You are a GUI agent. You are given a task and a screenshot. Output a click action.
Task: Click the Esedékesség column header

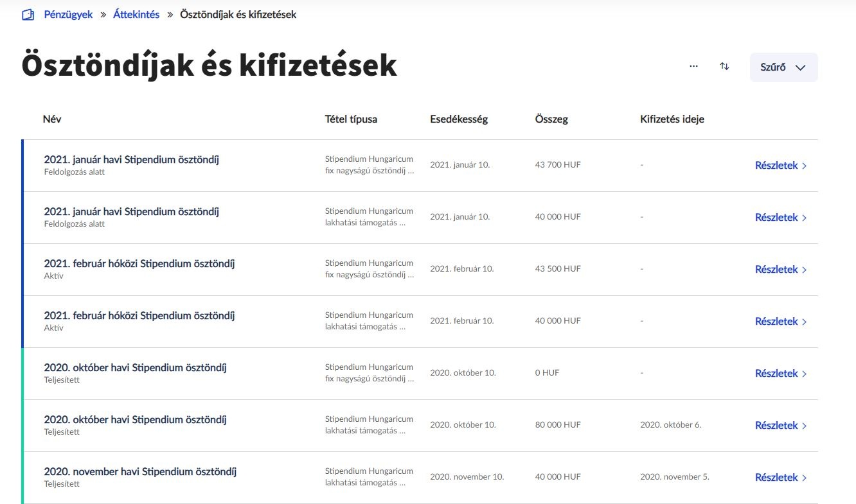point(459,119)
